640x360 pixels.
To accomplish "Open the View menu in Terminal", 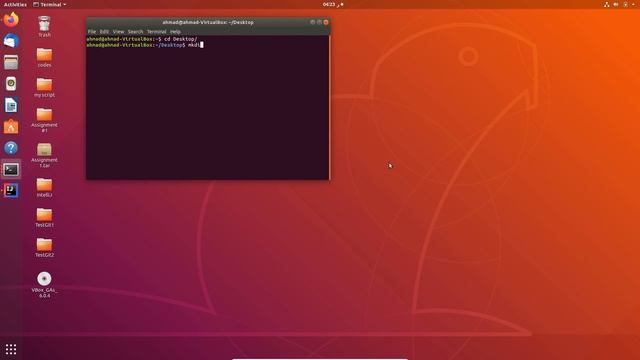I will (x=118, y=31).
